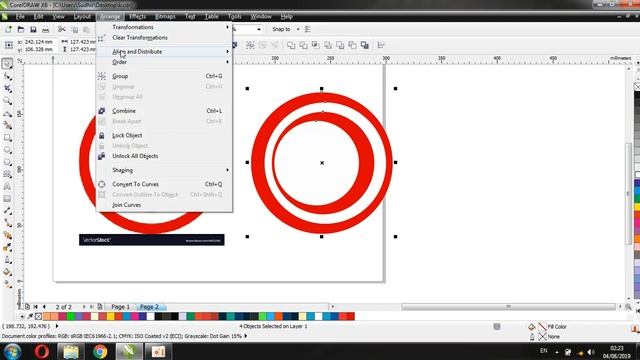Open Google Chrome from taskbar
The image size is (640, 360).
[x=100, y=351]
